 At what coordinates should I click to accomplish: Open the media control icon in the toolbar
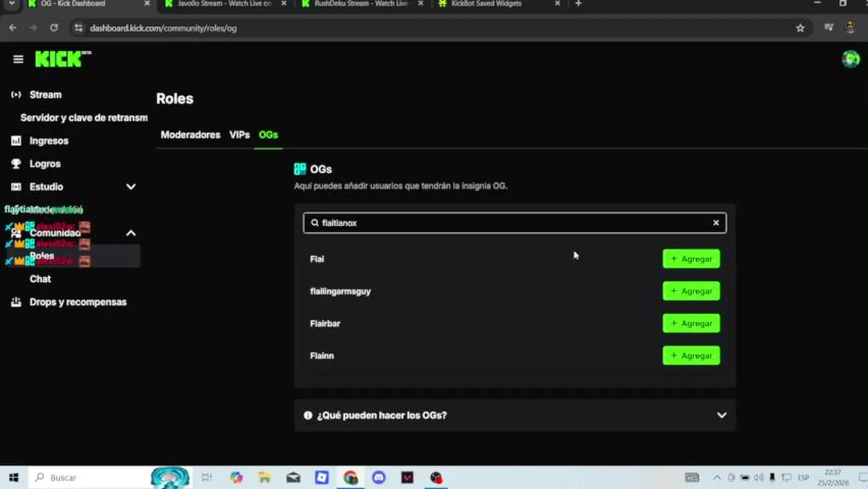coord(829,28)
